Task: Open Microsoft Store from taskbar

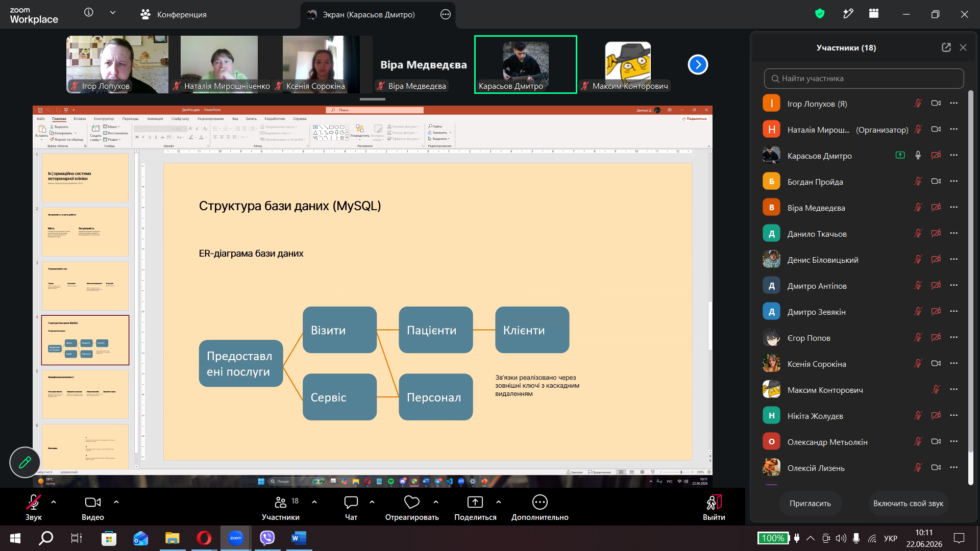Action: tap(109, 538)
